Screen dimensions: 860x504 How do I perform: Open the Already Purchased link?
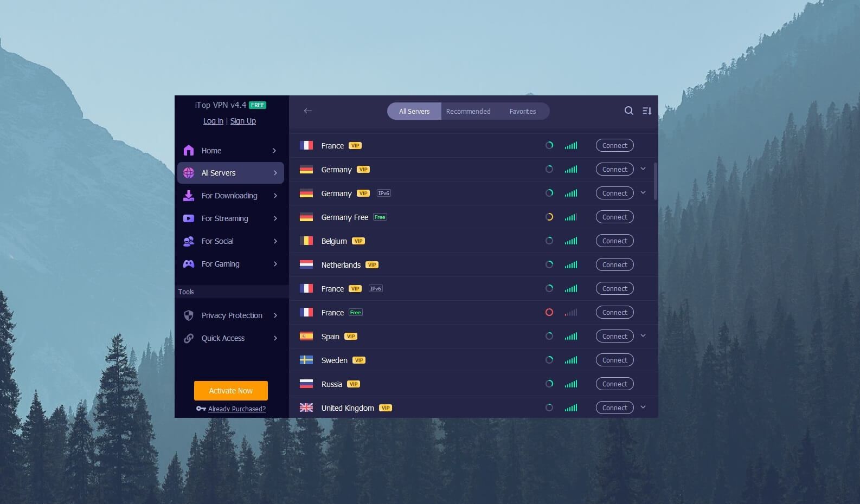click(237, 409)
